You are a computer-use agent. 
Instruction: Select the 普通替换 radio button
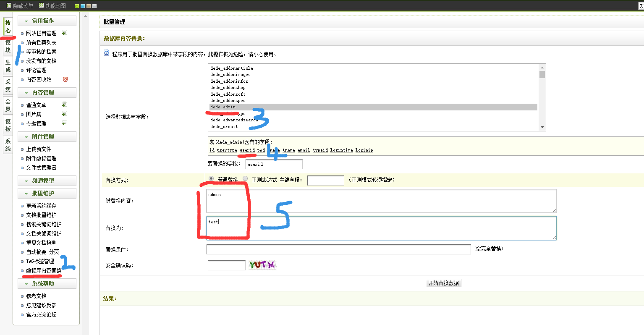pos(211,179)
